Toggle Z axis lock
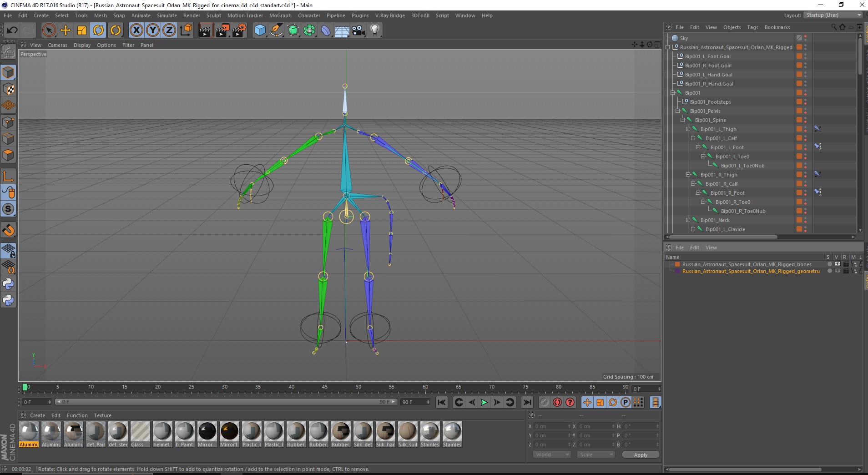The image size is (868, 475). click(x=169, y=30)
